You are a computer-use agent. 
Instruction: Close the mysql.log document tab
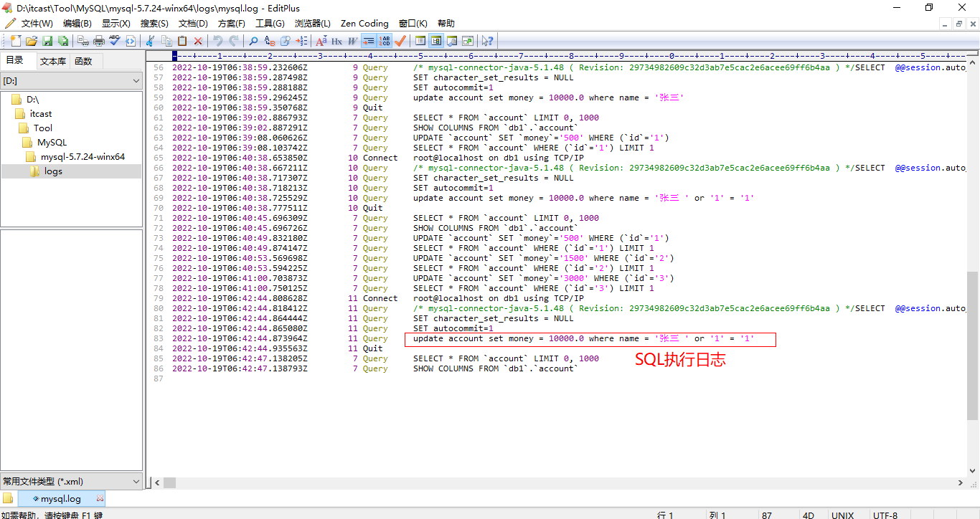click(x=100, y=498)
